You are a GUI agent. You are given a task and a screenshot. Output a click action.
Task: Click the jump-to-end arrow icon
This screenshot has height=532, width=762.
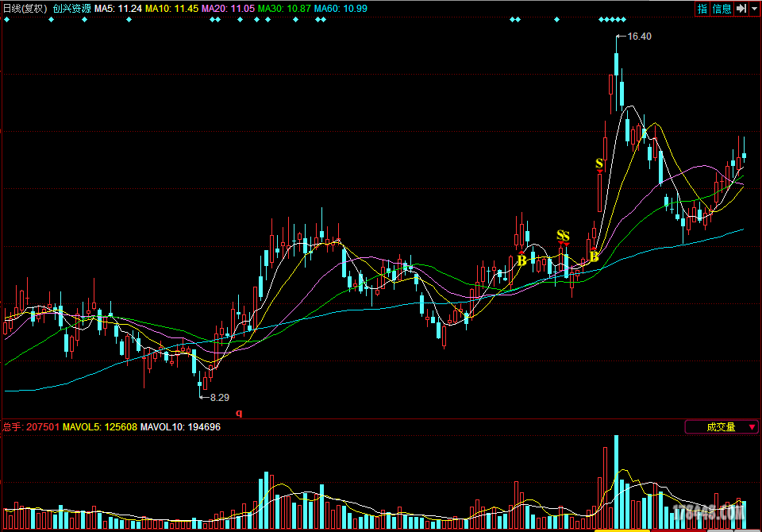pyautogui.click(x=741, y=8)
